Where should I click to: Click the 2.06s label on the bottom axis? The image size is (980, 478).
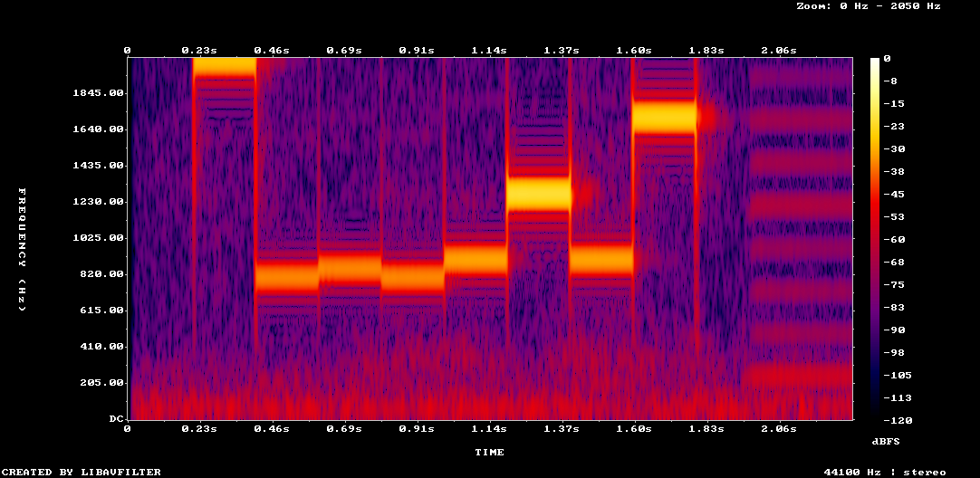tap(779, 429)
